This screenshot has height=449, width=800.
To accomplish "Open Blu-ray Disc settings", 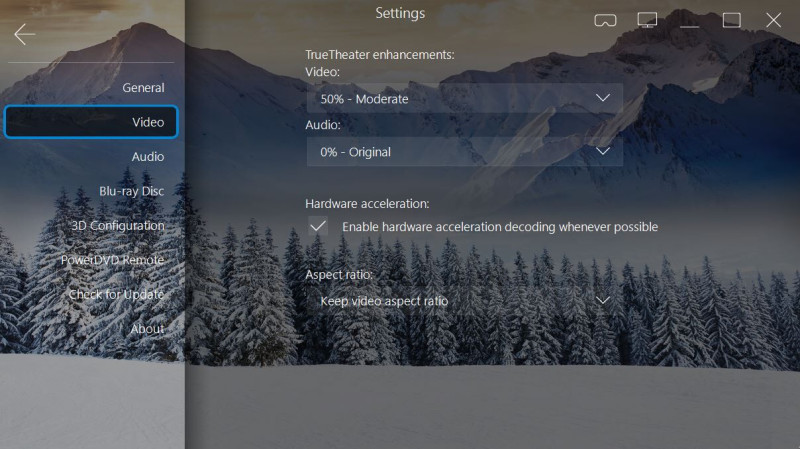I will click(132, 191).
